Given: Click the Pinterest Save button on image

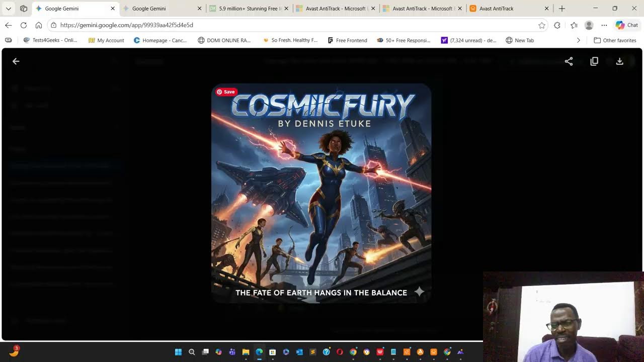Looking at the screenshot, I should click(x=226, y=92).
